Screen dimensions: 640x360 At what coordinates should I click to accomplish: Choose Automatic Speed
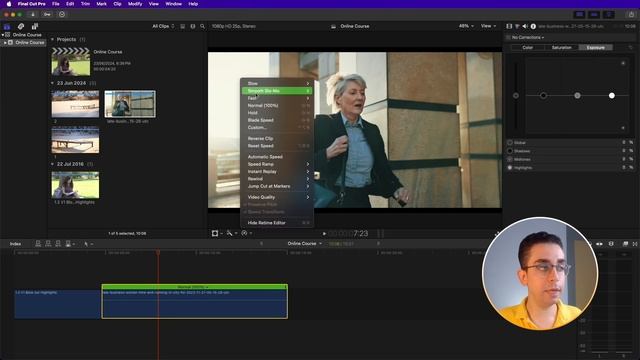coord(277,157)
